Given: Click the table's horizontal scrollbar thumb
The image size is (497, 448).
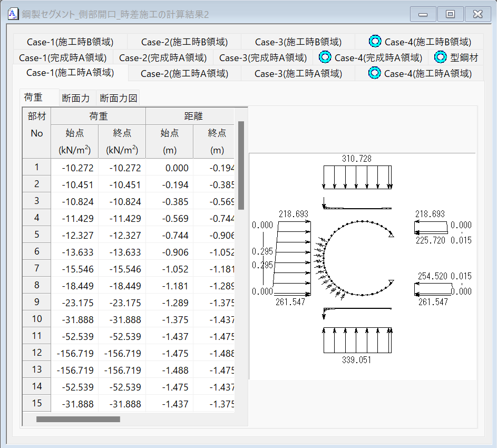Looking at the screenshot, I should click(78, 420).
